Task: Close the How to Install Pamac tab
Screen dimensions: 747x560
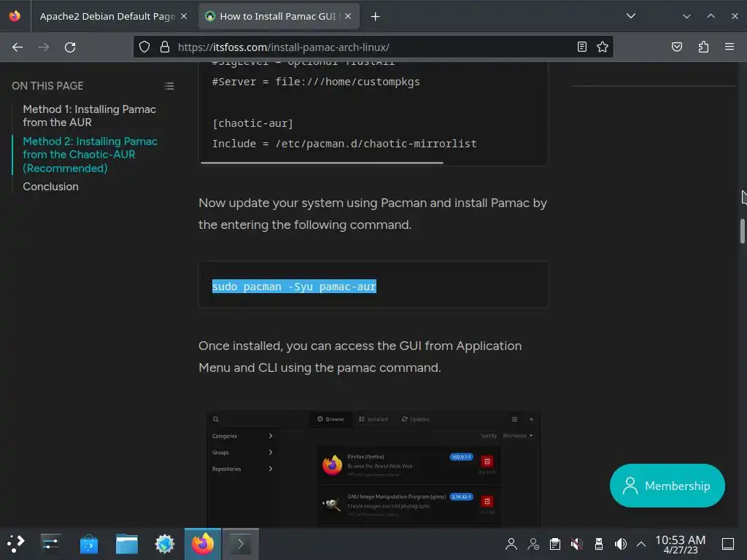Action: (348, 16)
